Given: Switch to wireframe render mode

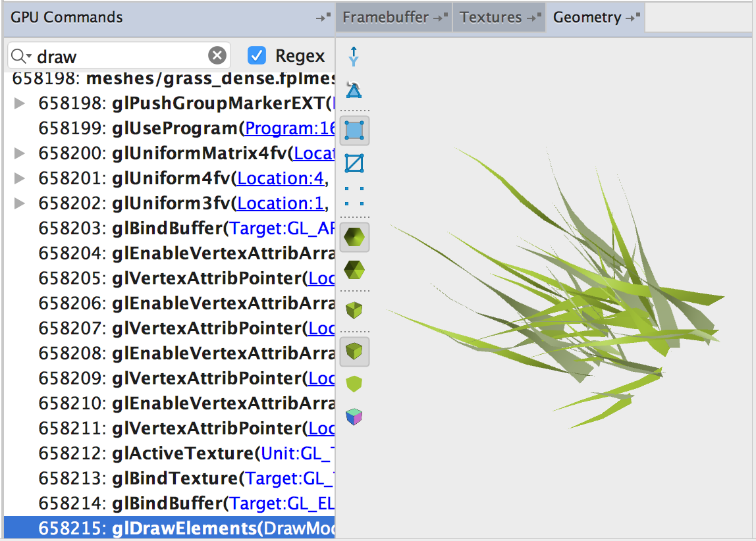Looking at the screenshot, I should pyautogui.click(x=354, y=163).
